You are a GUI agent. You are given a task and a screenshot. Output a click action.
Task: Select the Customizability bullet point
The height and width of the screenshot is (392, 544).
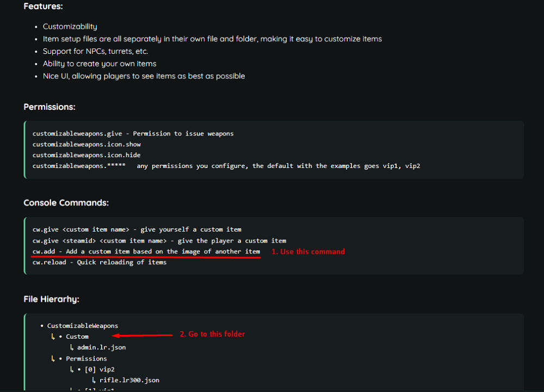[70, 26]
